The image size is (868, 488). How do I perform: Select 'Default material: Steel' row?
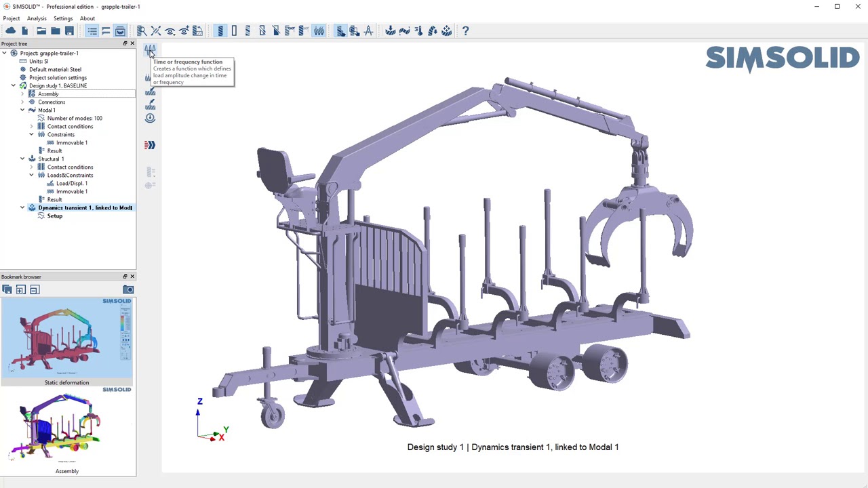55,69
